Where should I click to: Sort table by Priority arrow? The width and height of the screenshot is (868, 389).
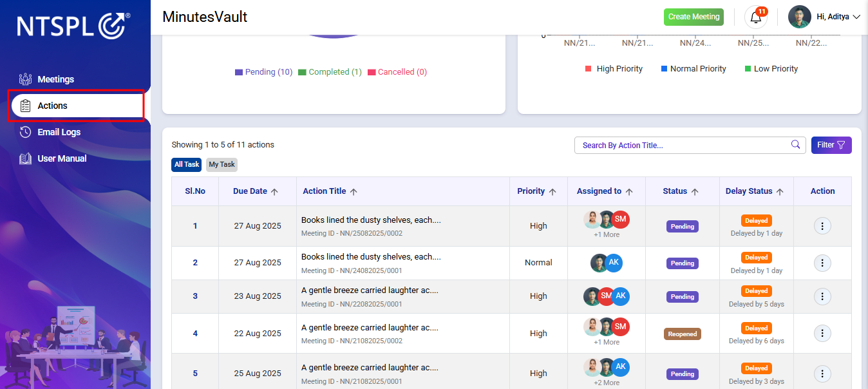pyautogui.click(x=552, y=191)
